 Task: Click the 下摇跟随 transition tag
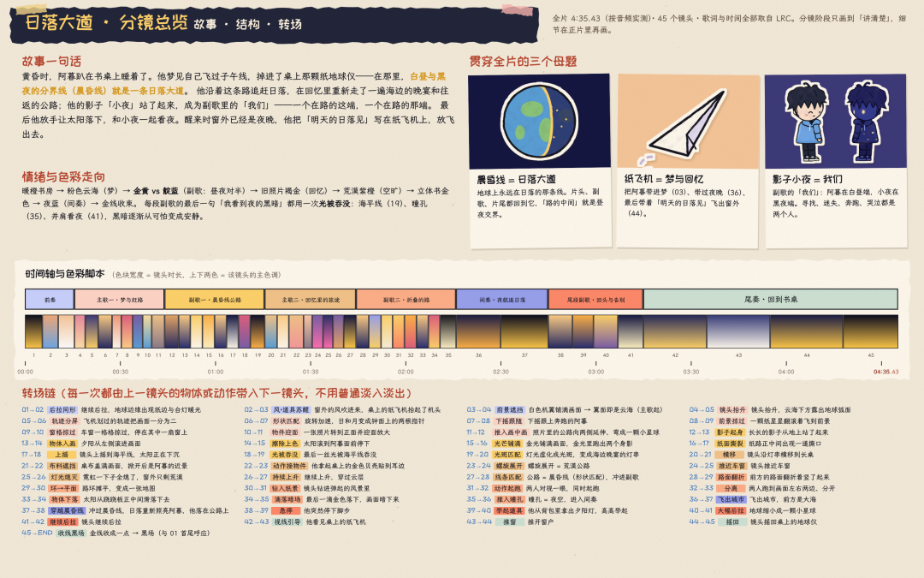coord(508,421)
